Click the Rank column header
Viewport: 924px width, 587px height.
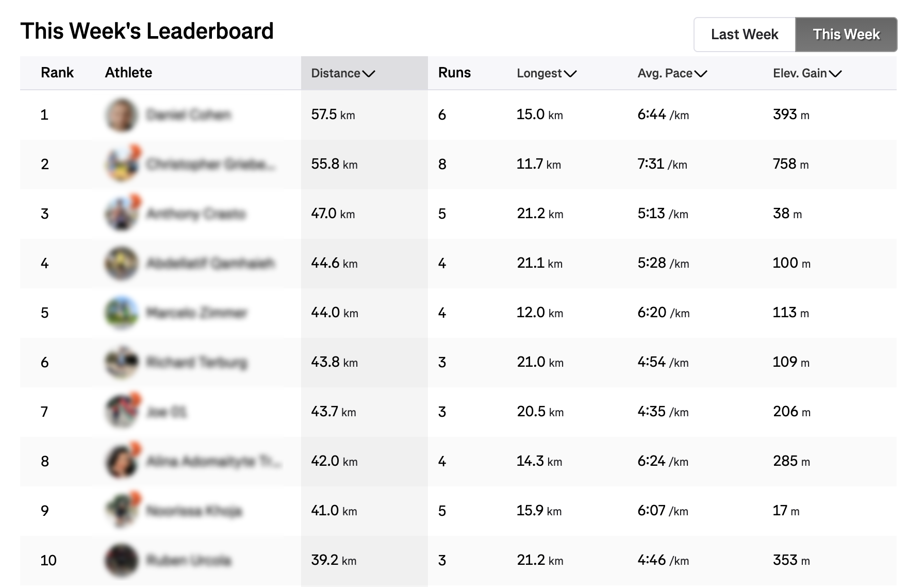(x=57, y=73)
